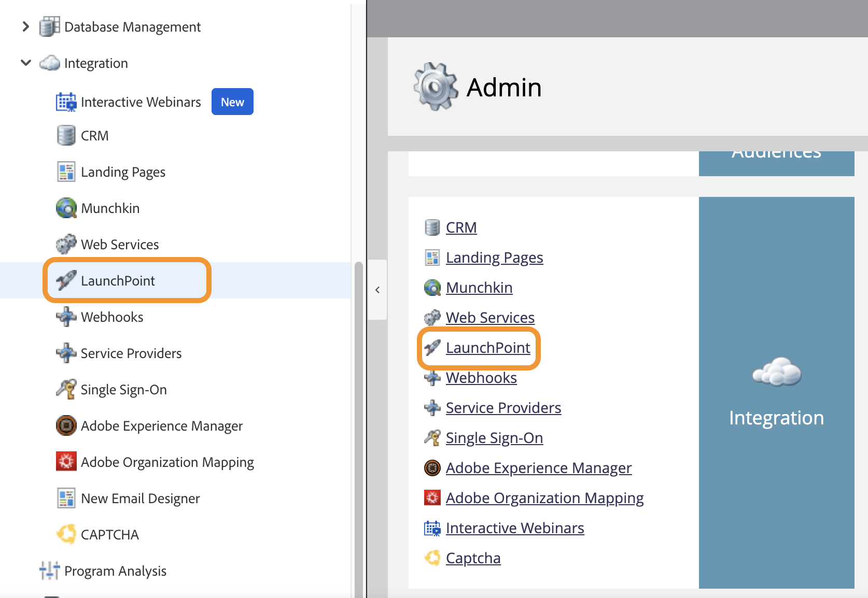Follow the CRM link in Integration list

(461, 227)
